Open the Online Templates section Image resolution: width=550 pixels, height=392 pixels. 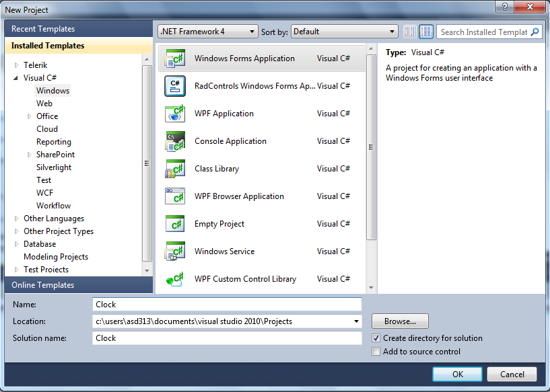79,285
